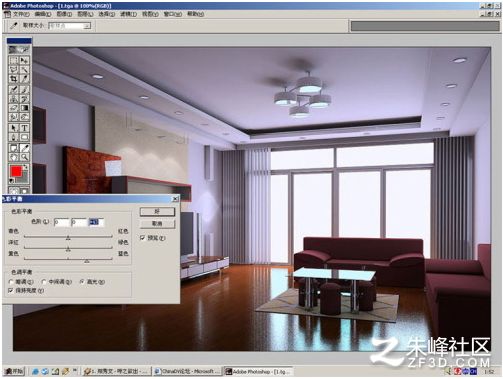Toggle the Preserve Luminosity (保持亮度) checkbox
This screenshot has width=503, height=379.
tap(26, 291)
